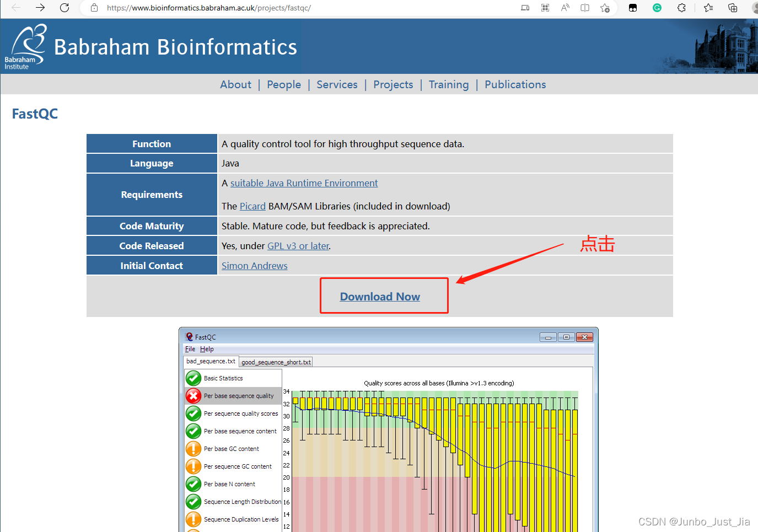This screenshot has height=532, width=758.
Task: Click the Code Maturity header cell
Action: click(x=152, y=226)
